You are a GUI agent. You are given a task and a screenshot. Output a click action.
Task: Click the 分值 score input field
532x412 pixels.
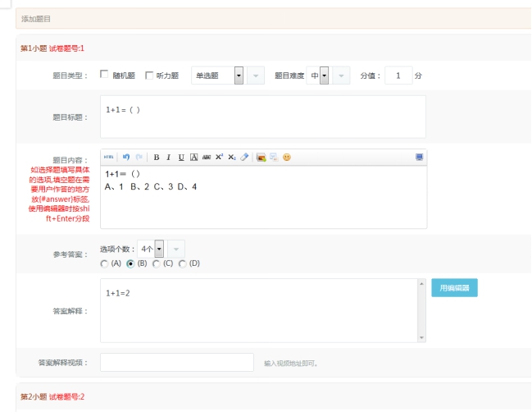click(x=398, y=76)
